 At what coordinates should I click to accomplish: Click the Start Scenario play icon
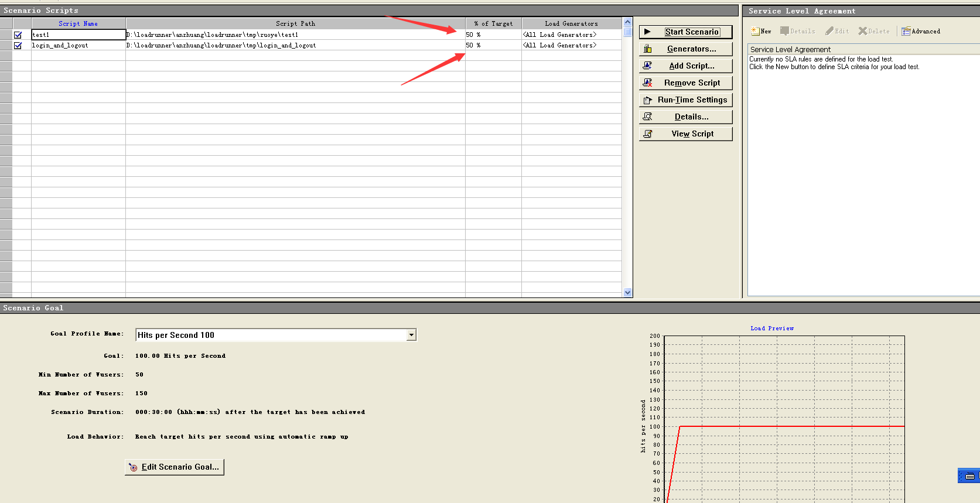click(x=647, y=32)
